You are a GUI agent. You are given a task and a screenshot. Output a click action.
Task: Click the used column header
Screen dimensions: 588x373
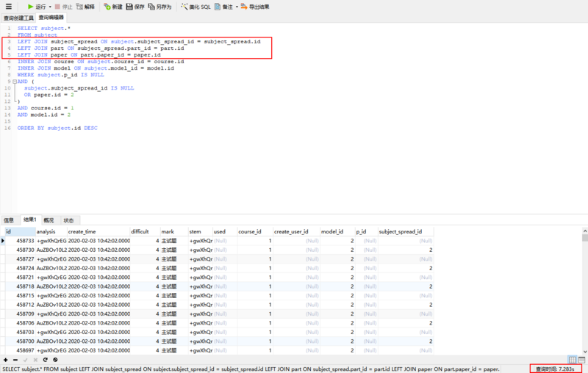click(225, 231)
